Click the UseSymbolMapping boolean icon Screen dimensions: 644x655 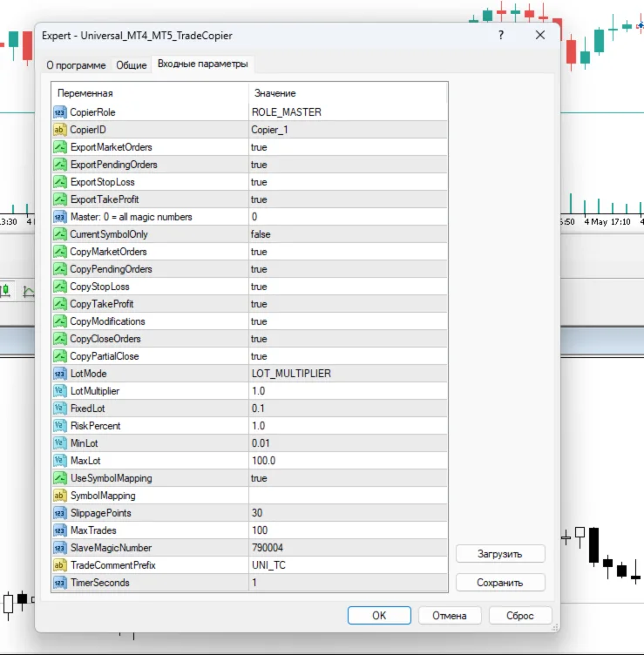coord(60,478)
